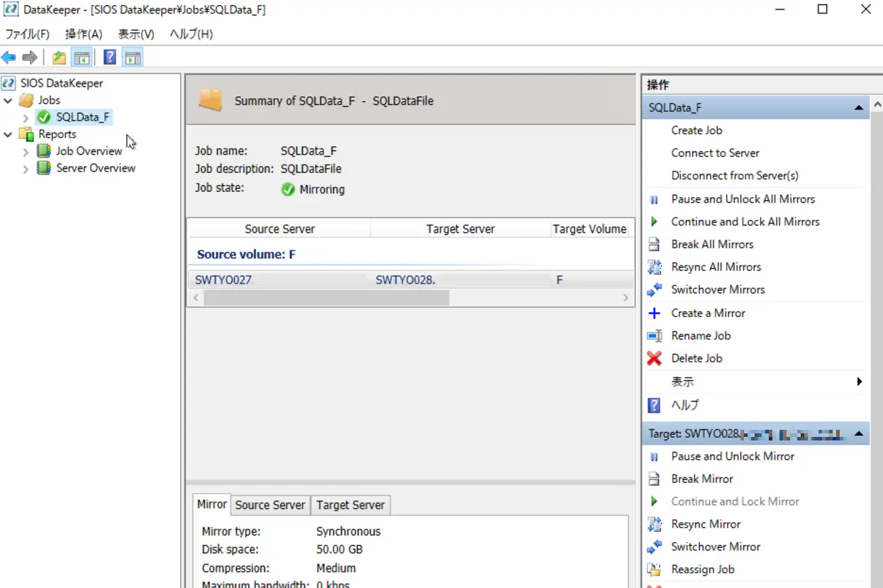Click mirror list scroll right arrow

625,298
